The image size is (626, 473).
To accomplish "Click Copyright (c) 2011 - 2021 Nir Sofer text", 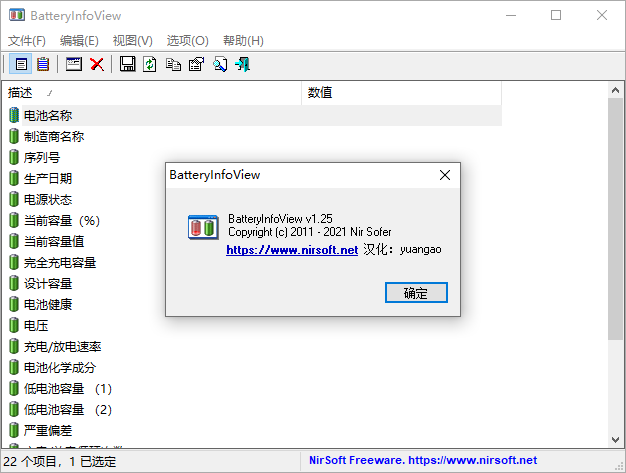I will [310, 232].
